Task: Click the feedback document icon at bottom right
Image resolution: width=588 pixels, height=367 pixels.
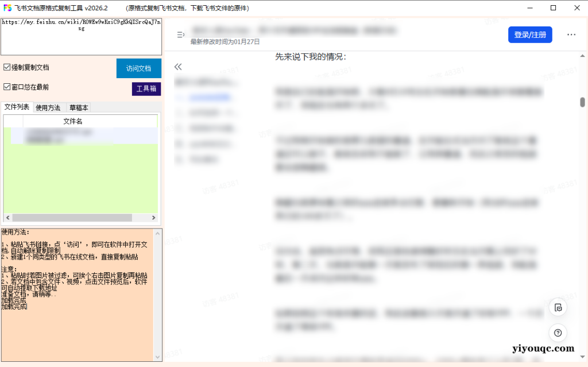Action: pyautogui.click(x=558, y=308)
